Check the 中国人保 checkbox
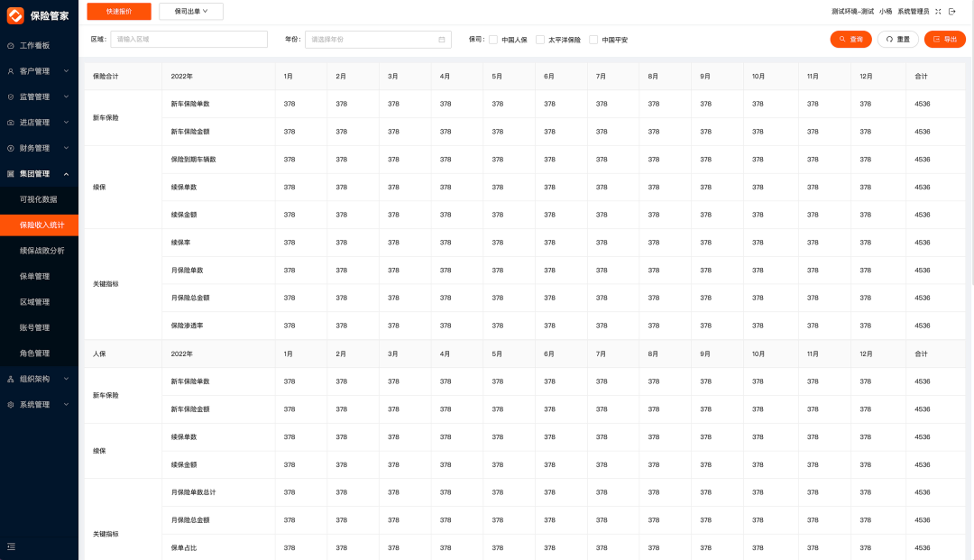Image resolution: width=974 pixels, height=560 pixels. [x=493, y=40]
